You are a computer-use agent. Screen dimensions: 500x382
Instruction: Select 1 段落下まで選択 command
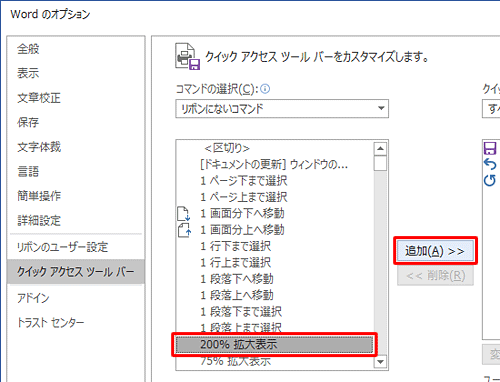(274, 312)
